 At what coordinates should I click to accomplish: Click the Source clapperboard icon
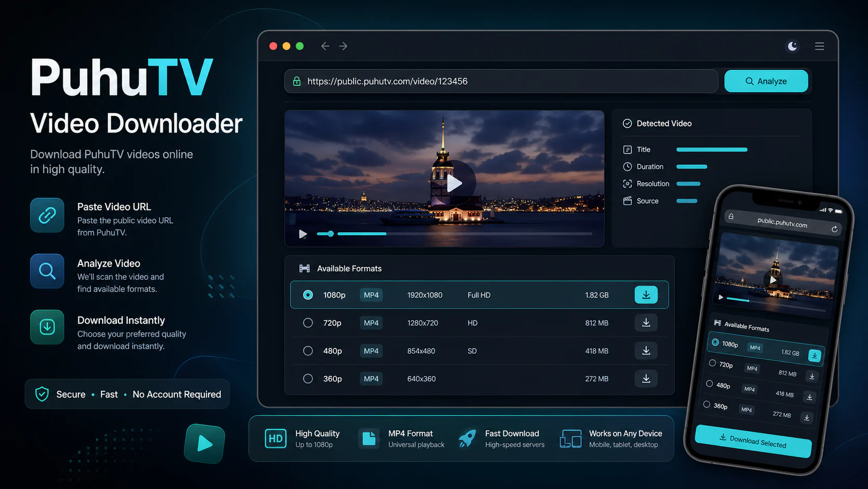tap(627, 201)
